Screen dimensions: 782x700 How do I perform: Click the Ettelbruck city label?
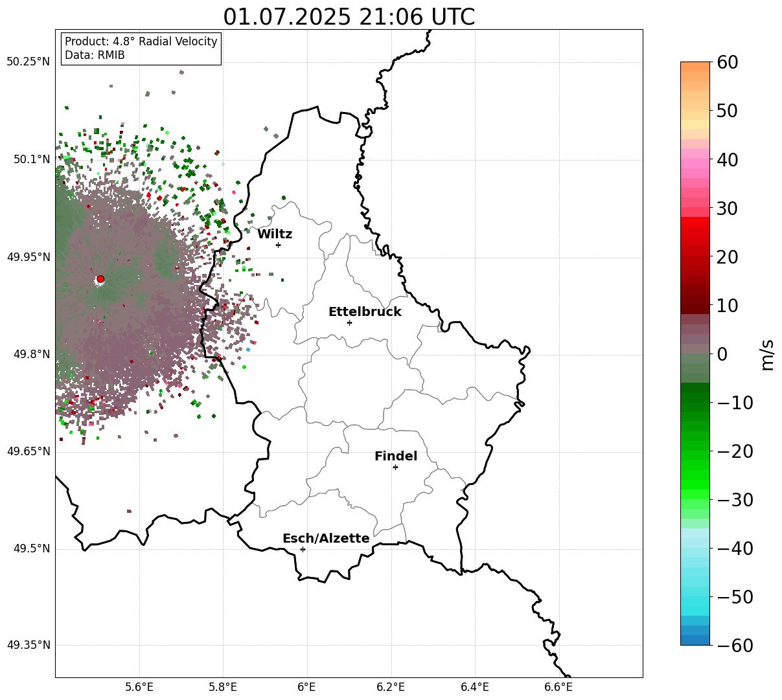365,312
